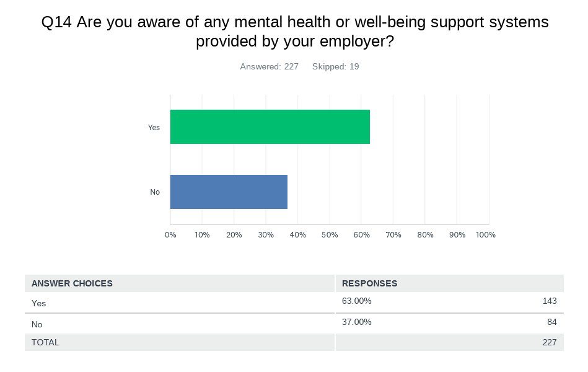Click the No label on chart axis
Viewport: 588px width, 372px height.
155,192
